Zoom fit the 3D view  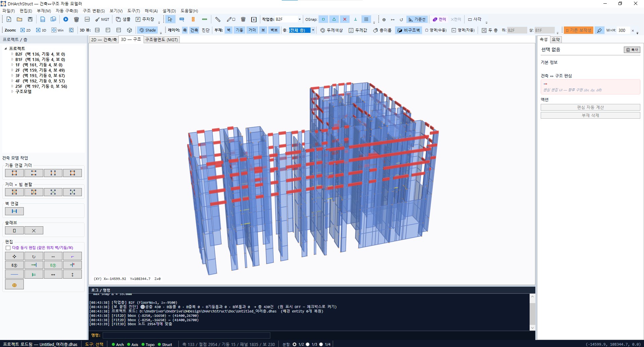pyautogui.click(x=41, y=30)
